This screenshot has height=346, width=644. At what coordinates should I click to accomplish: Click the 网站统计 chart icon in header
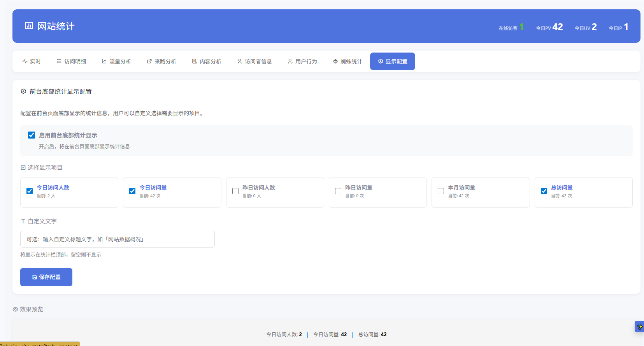pos(29,26)
